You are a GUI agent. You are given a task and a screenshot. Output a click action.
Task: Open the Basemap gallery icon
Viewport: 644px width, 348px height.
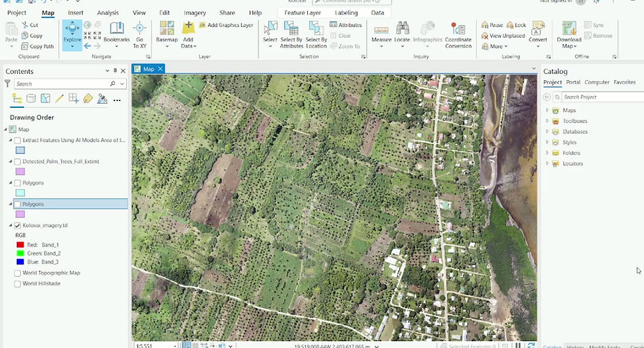tap(167, 28)
